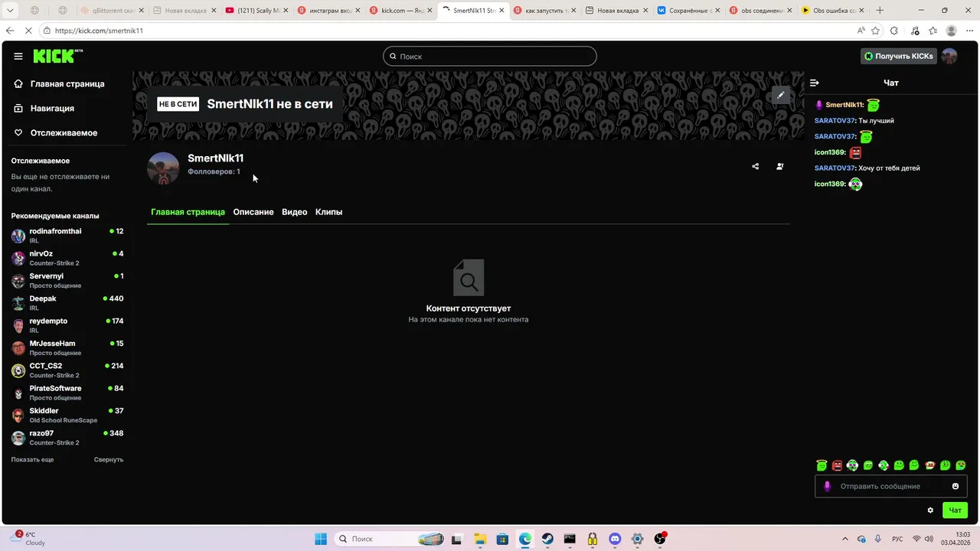Viewport: 980px width, 551px height.
Task: Click the KICK logo
Action: (57, 56)
